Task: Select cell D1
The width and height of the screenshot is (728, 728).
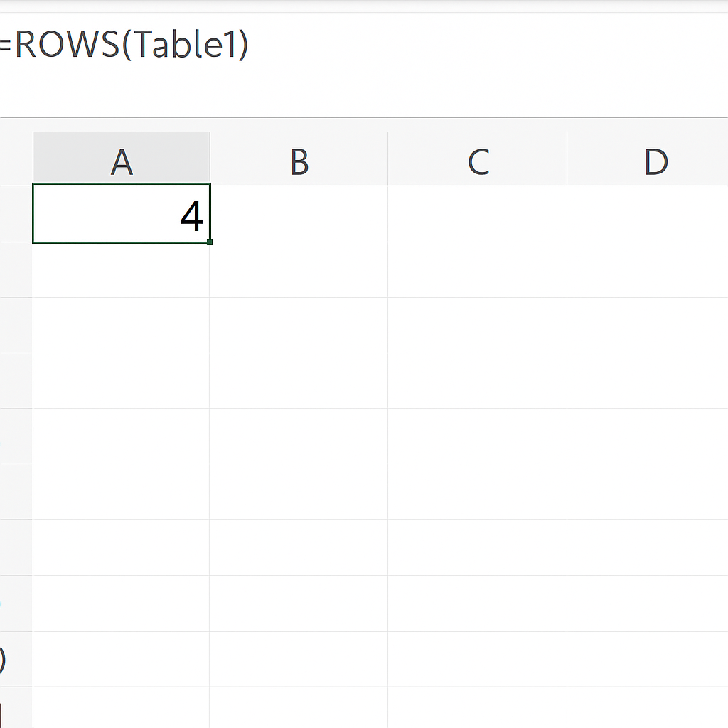Action: click(x=648, y=214)
